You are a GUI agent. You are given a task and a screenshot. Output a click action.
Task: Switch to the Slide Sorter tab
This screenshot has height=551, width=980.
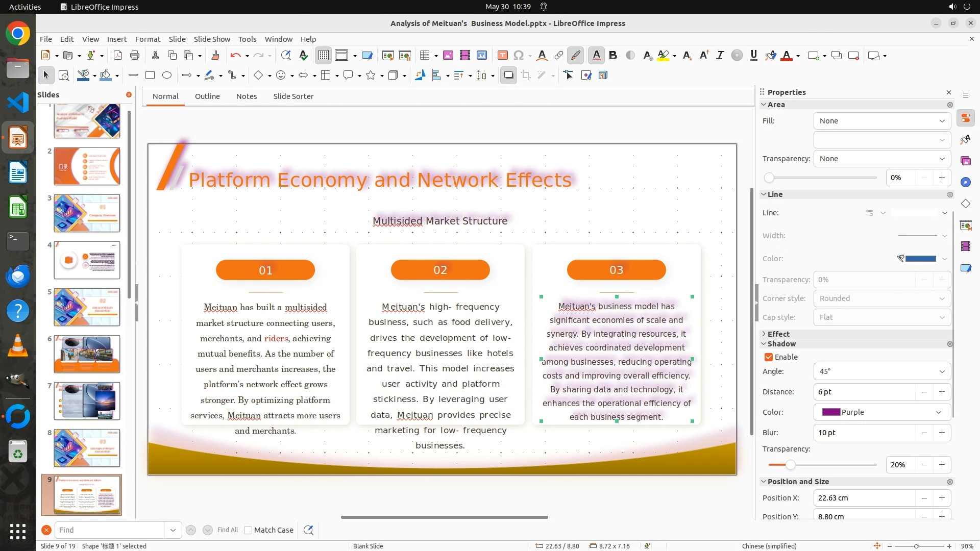[293, 96]
